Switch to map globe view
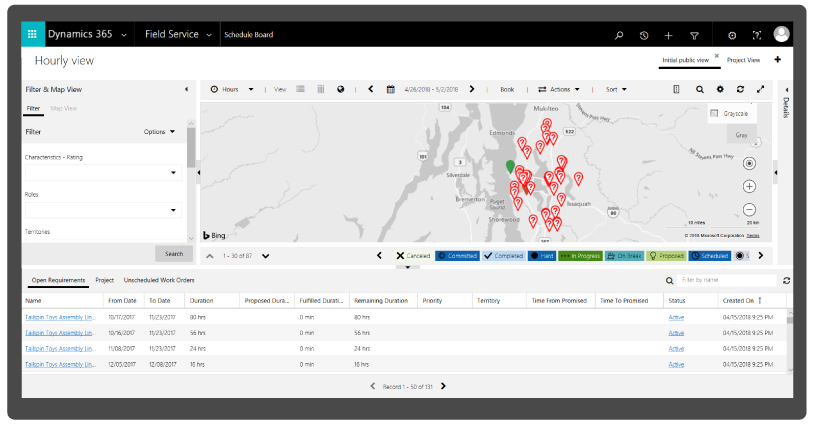The image size is (814, 424). [341, 89]
